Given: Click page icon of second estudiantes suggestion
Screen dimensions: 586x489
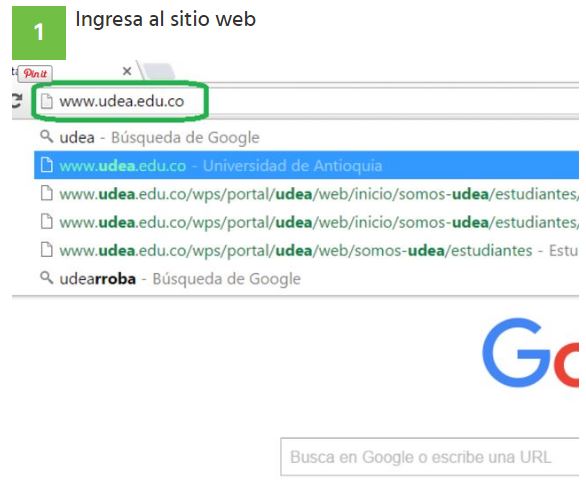Looking at the screenshot, I should [46, 222].
